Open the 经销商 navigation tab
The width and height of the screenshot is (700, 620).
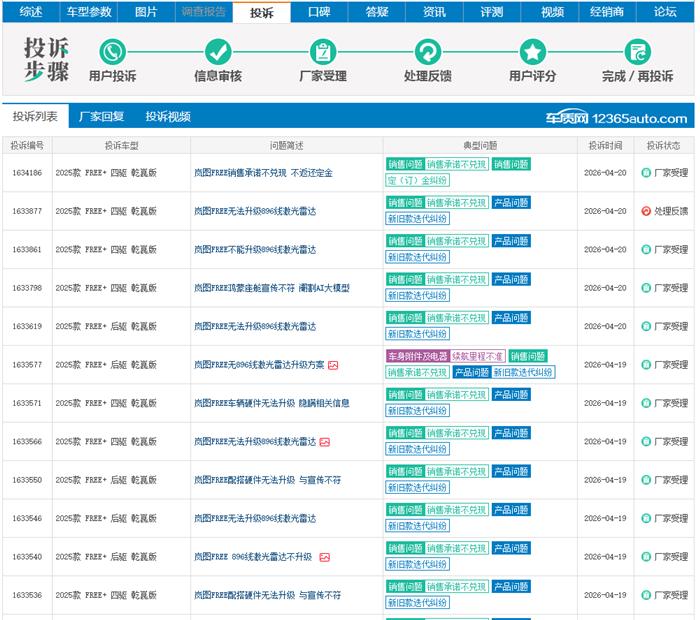607,12
